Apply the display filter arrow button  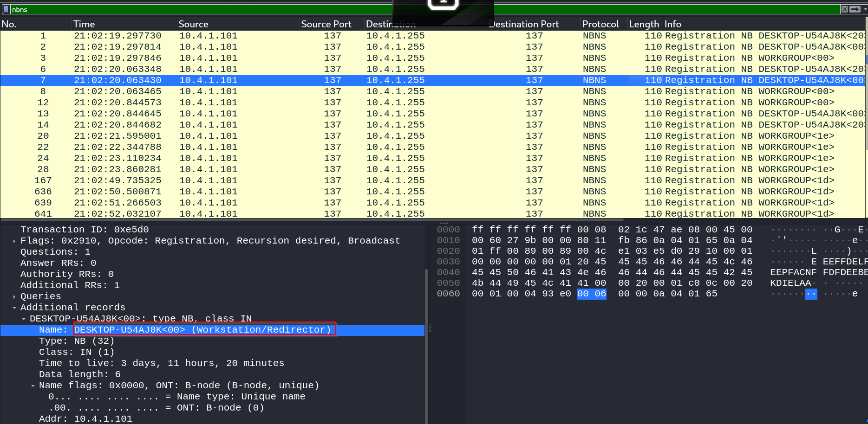click(855, 9)
